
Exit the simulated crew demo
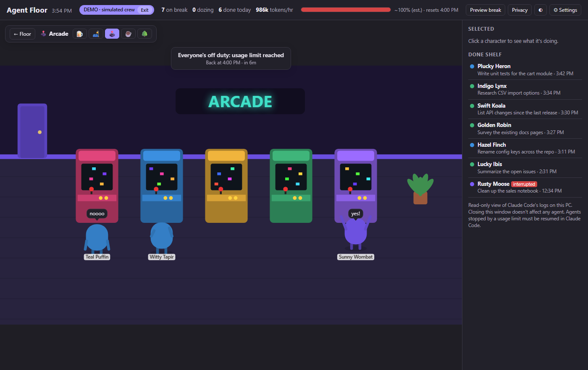145,10
